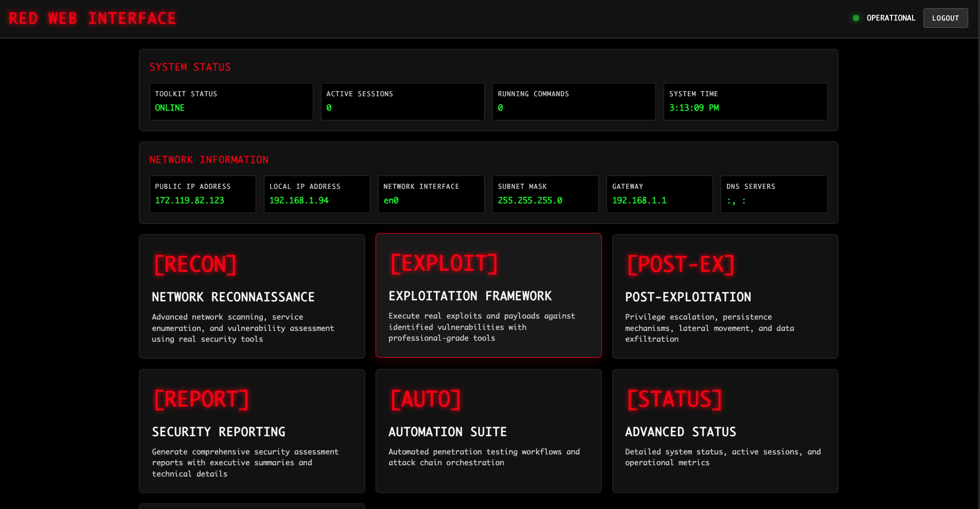Open Security Reporting card title
980x509 pixels.
219,432
